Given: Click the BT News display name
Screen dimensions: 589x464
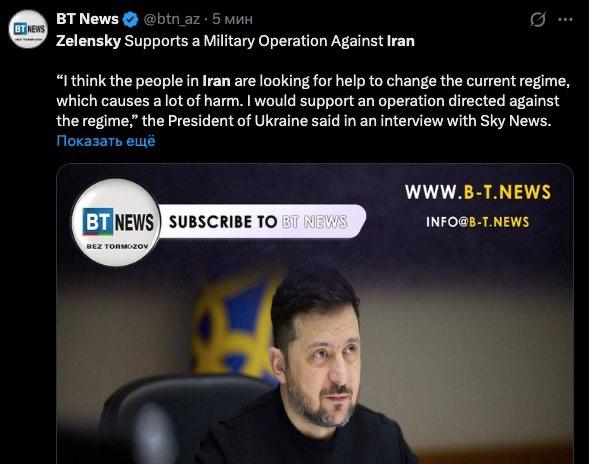Looking at the screenshot, I should [x=87, y=19].
